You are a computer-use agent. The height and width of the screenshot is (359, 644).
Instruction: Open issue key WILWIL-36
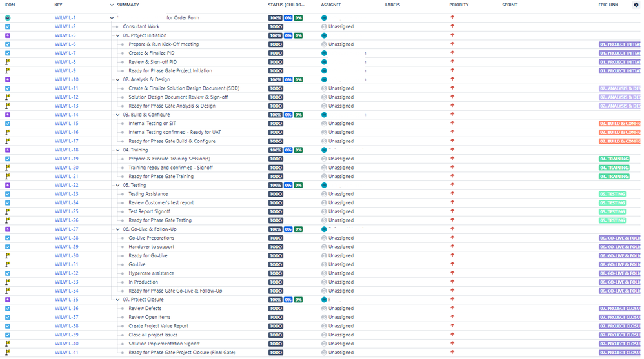tap(66, 309)
